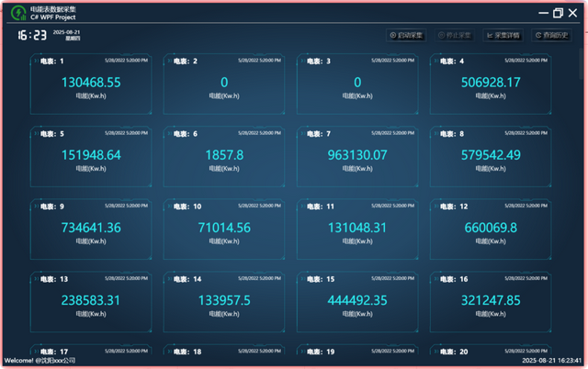Select the 电表: 6 card title
The width and height of the screenshot is (588, 369).
click(x=186, y=134)
